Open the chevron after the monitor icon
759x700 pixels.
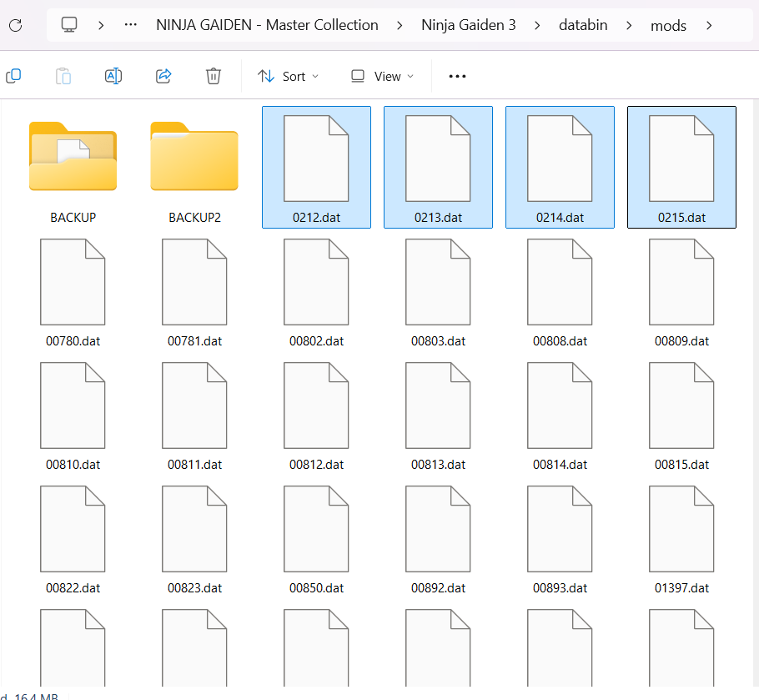(101, 25)
